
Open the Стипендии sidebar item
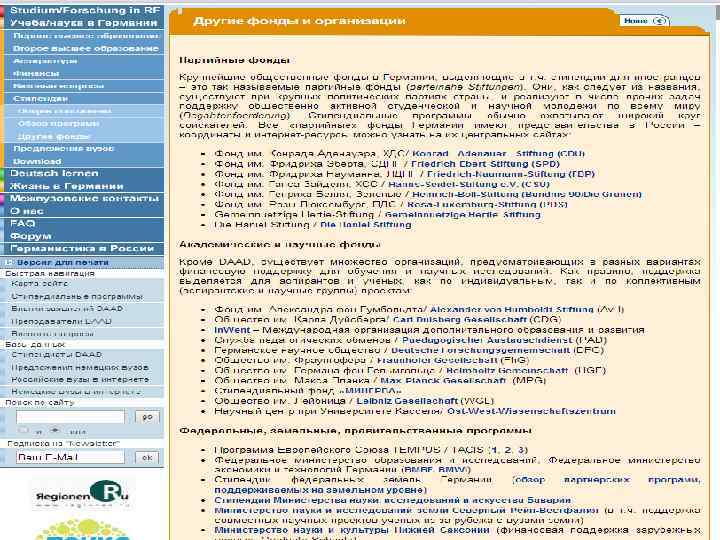pyautogui.click(x=40, y=98)
